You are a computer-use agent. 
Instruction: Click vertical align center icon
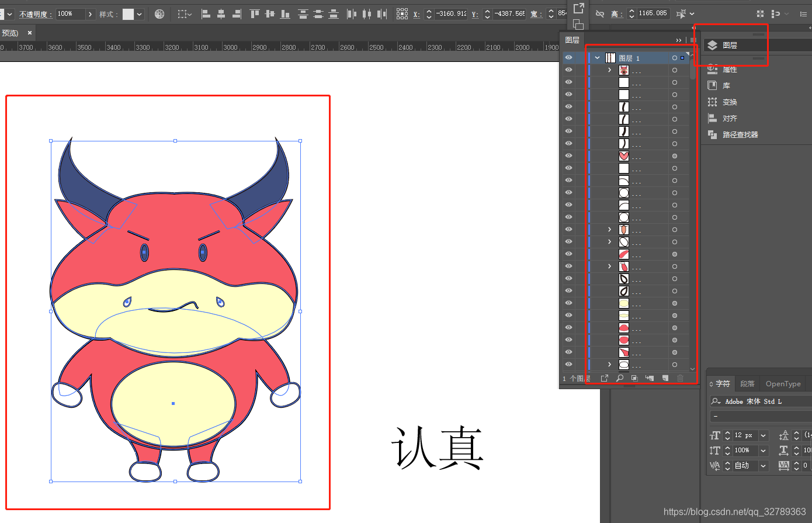click(270, 14)
